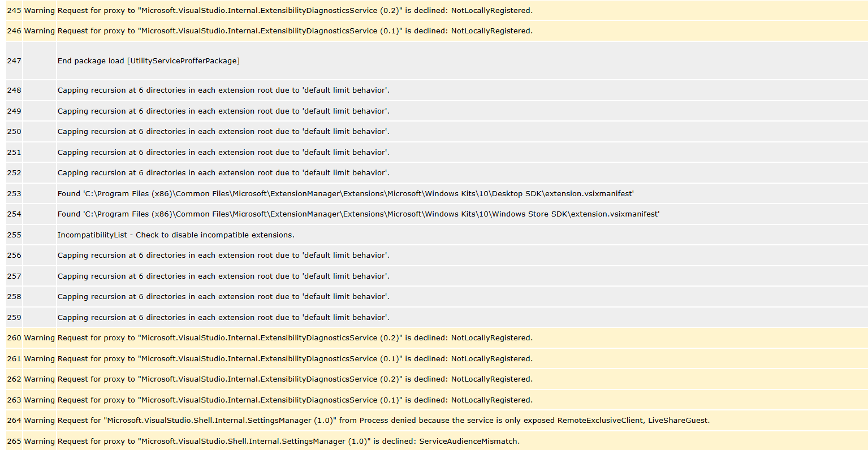Click the ExtensibilityDiagnosticsService (0.1) message in row 263

click(295, 400)
